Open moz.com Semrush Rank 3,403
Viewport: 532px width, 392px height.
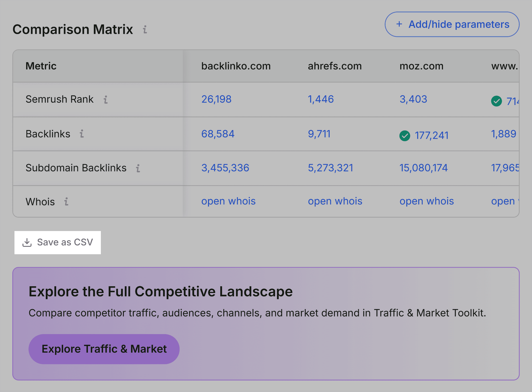[413, 99]
